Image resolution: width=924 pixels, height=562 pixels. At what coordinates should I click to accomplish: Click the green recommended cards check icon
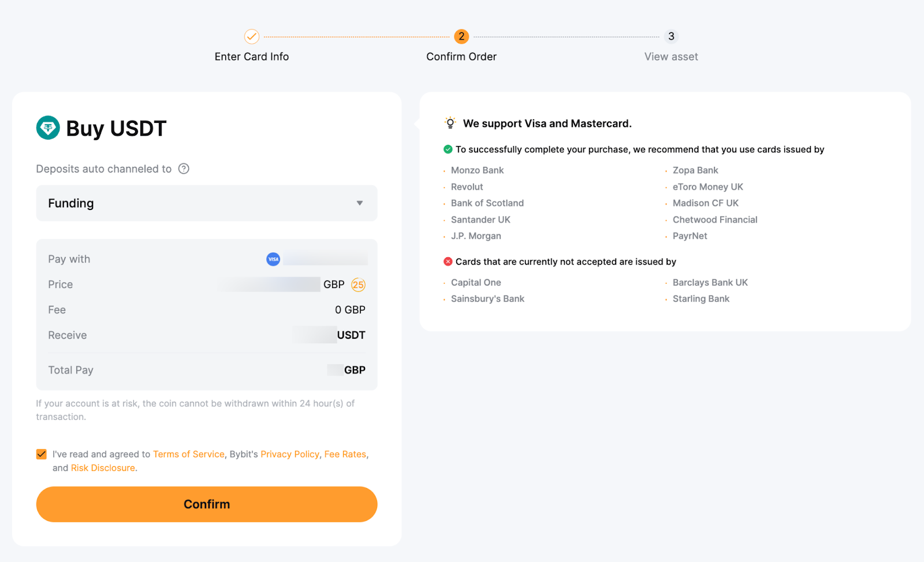[448, 149]
